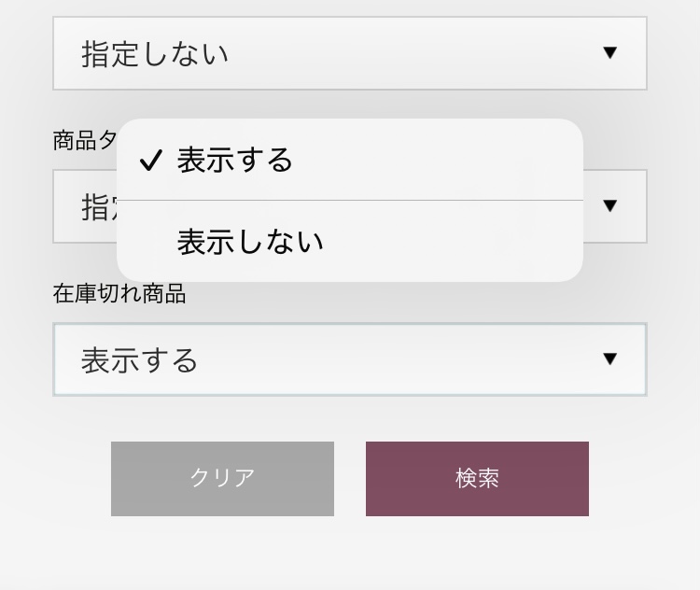The width and height of the screenshot is (700, 590).
Task: Click the arrow of the 商品タ dropdown
Action: click(609, 205)
